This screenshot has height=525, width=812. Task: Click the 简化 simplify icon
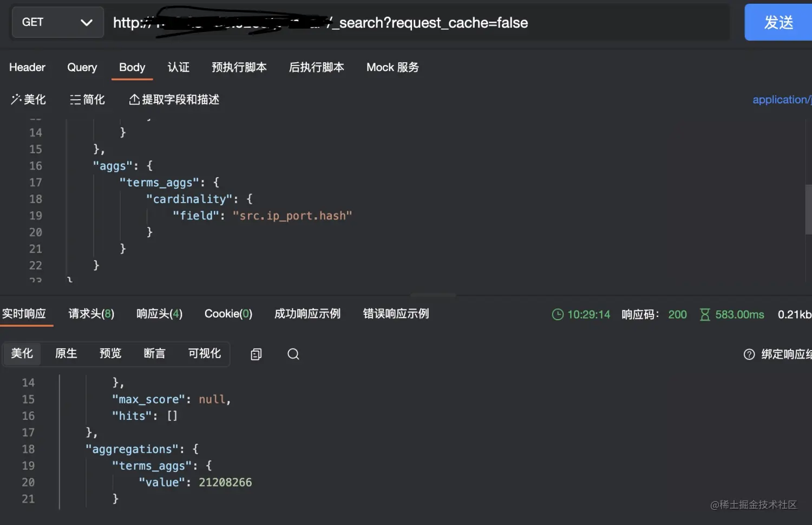75,100
